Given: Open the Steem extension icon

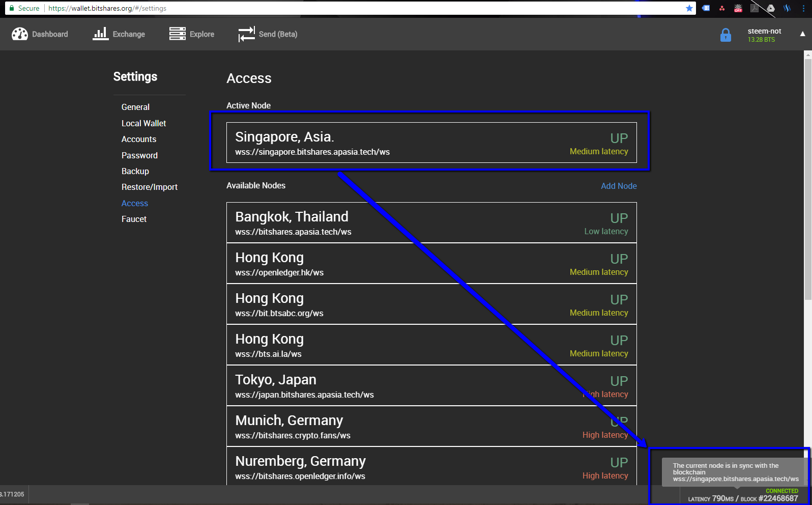Looking at the screenshot, I should (787, 8).
